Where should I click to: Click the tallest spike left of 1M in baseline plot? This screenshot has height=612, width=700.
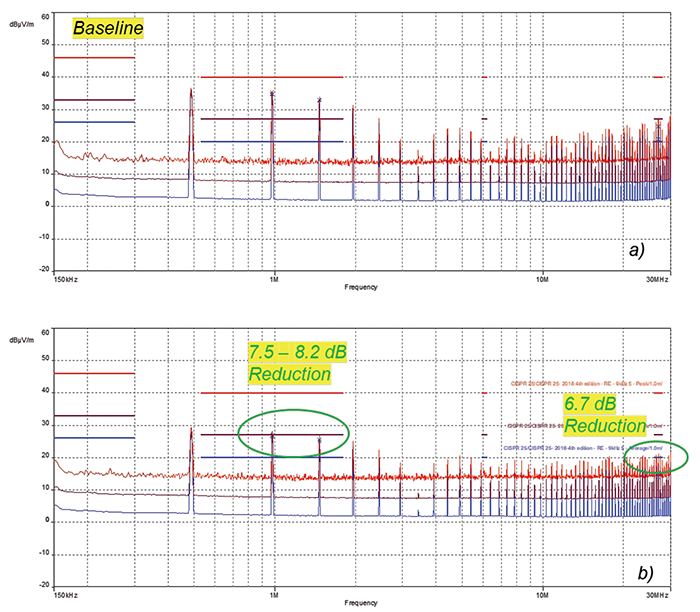[191, 95]
